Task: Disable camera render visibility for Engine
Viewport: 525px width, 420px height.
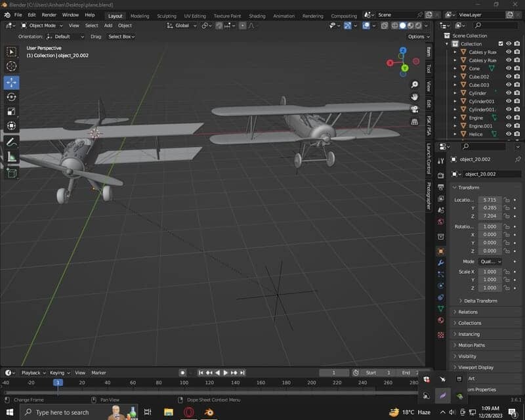Action: pos(517,117)
